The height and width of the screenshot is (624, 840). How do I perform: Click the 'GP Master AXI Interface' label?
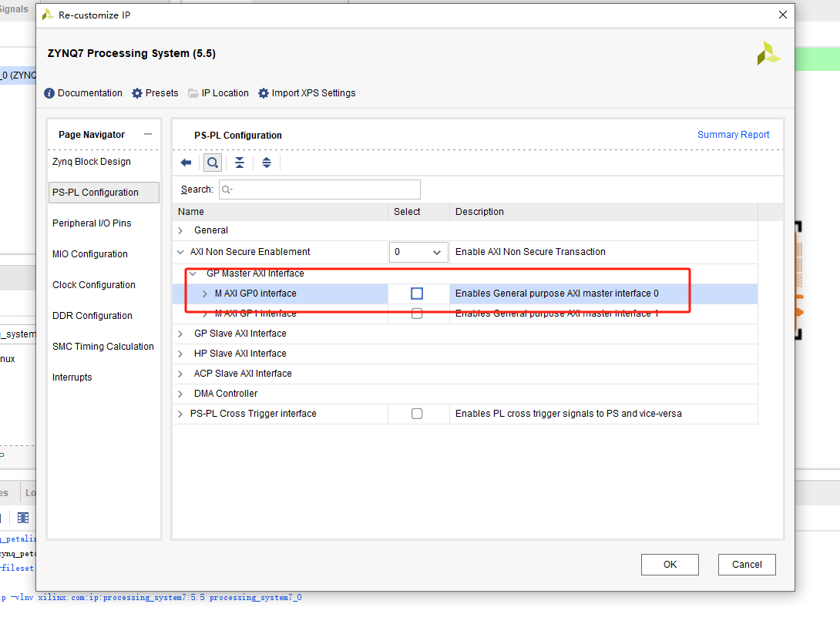255,273
